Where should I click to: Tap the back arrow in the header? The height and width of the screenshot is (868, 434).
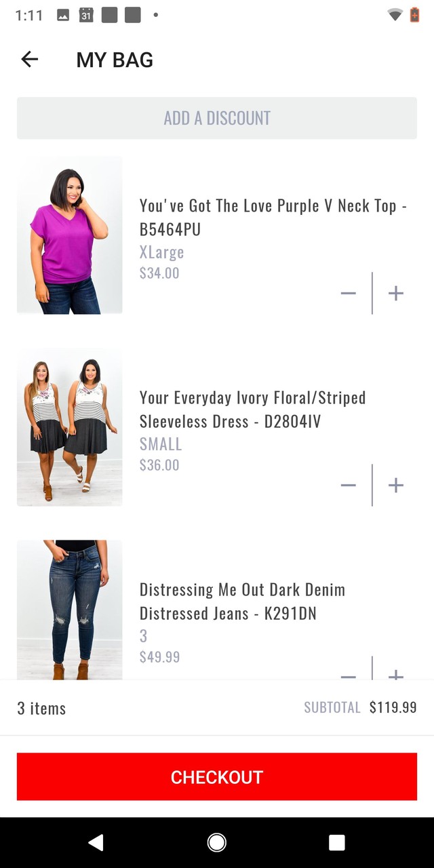click(30, 60)
